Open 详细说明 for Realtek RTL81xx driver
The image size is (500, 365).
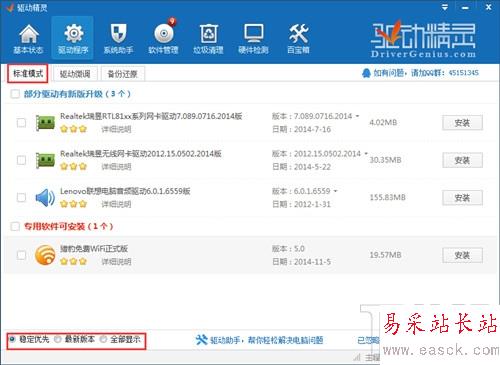(x=116, y=129)
